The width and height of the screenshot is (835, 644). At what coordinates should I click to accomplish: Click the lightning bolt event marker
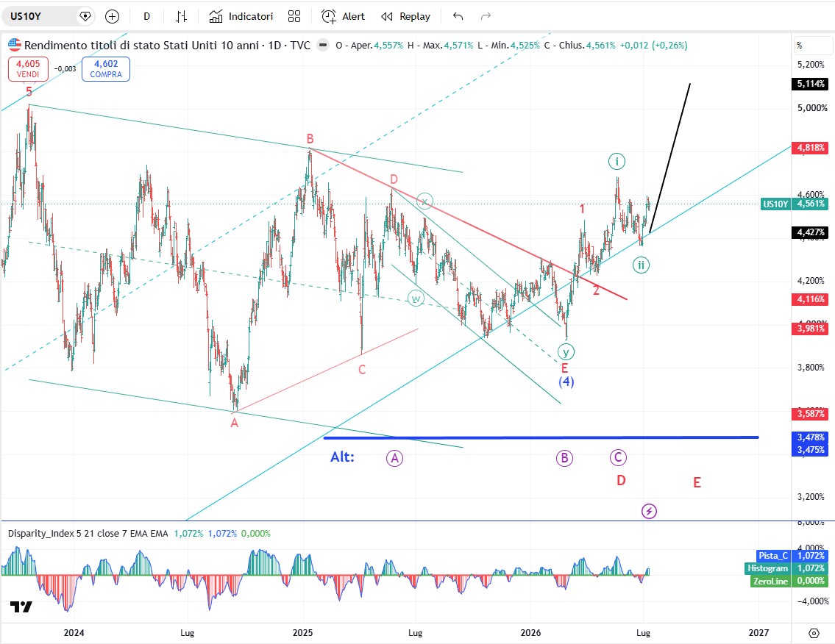649,512
